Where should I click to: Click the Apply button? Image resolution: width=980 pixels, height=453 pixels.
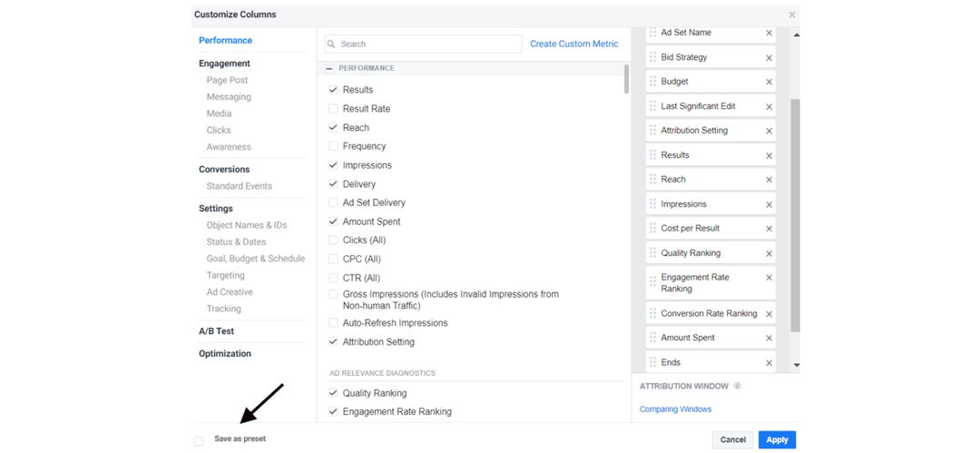click(777, 439)
